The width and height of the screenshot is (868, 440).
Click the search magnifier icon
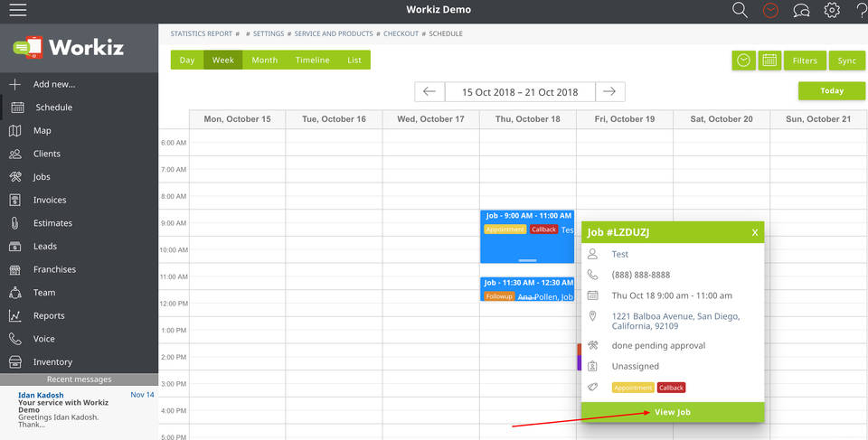[x=740, y=10]
